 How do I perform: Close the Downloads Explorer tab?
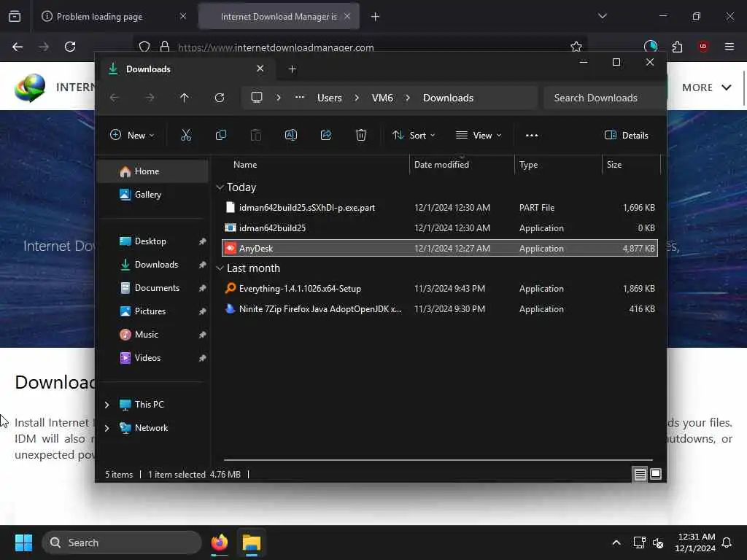point(260,69)
